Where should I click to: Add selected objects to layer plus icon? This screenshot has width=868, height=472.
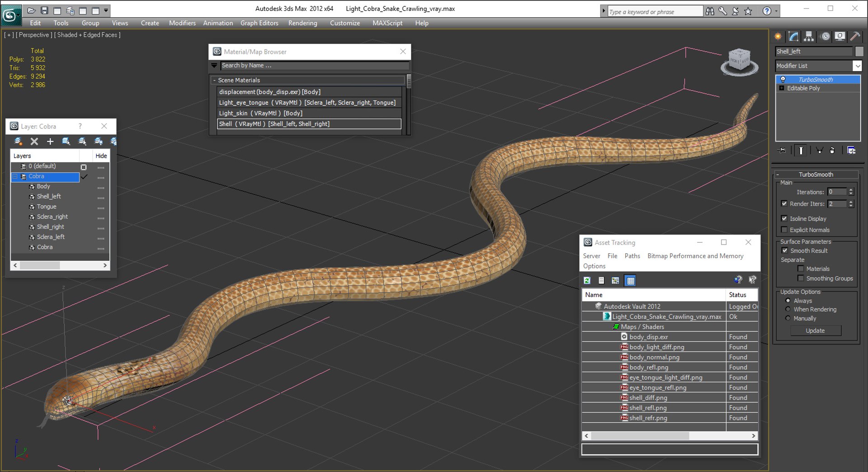tap(50, 142)
